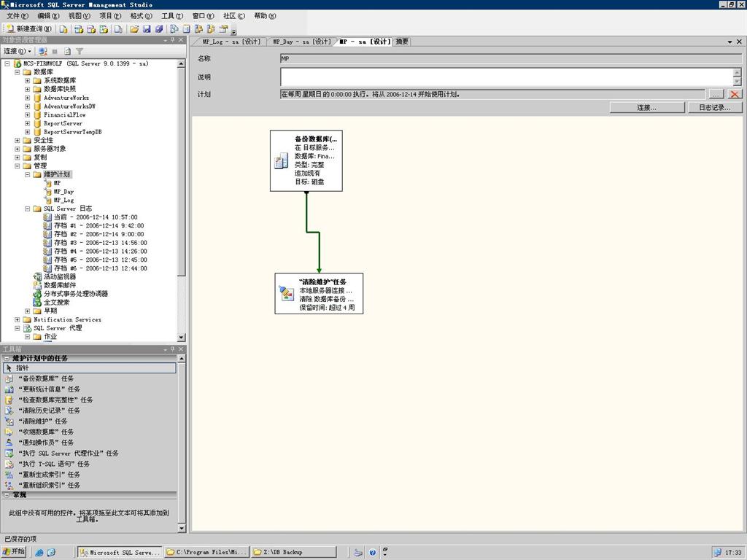Click the 开始 Start button on taskbar
Screen dimensions: 747x560
(x=14, y=551)
